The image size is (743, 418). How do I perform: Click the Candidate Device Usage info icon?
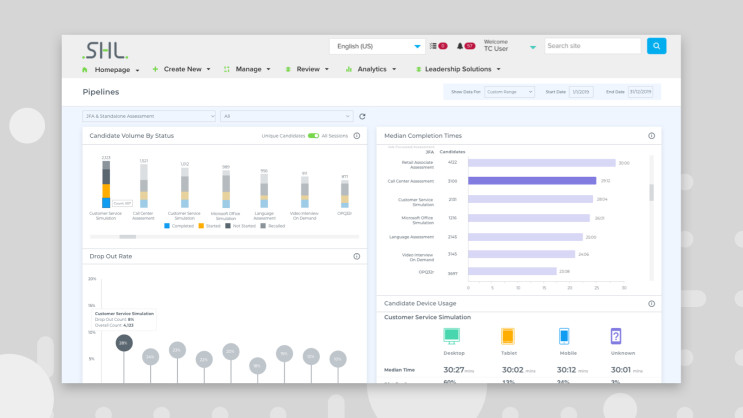[651, 303]
